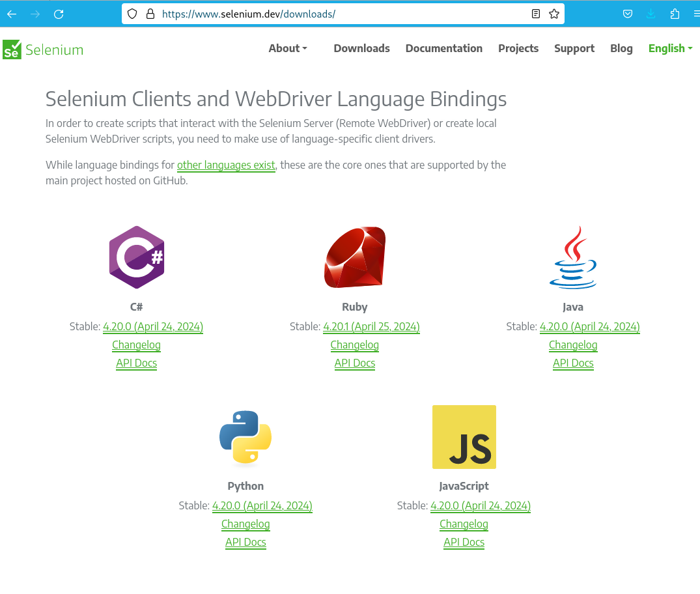
Task: Open the tracking protection shield icon
Action: click(132, 14)
